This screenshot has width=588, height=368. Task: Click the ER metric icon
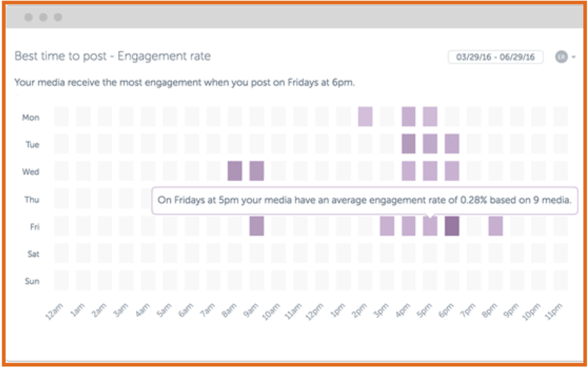click(561, 57)
